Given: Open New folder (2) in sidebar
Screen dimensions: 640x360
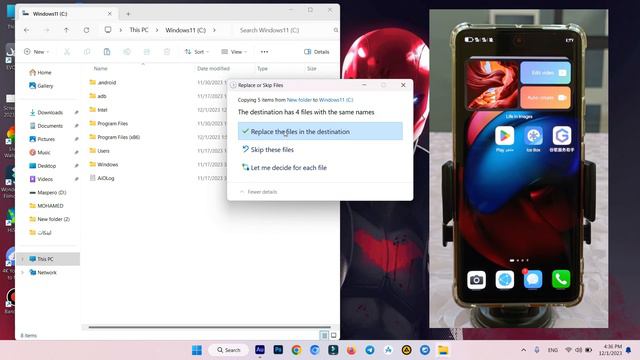Looking at the screenshot, I should click(x=49, y=219).
